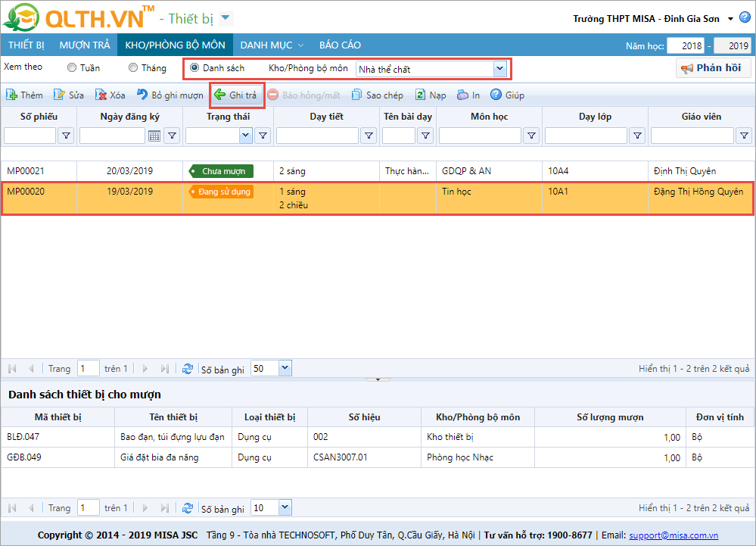Viewport: 756px width, 546px height.
Task: Click Bỏ ghi mượn undo button
Action: coord(170,95)
